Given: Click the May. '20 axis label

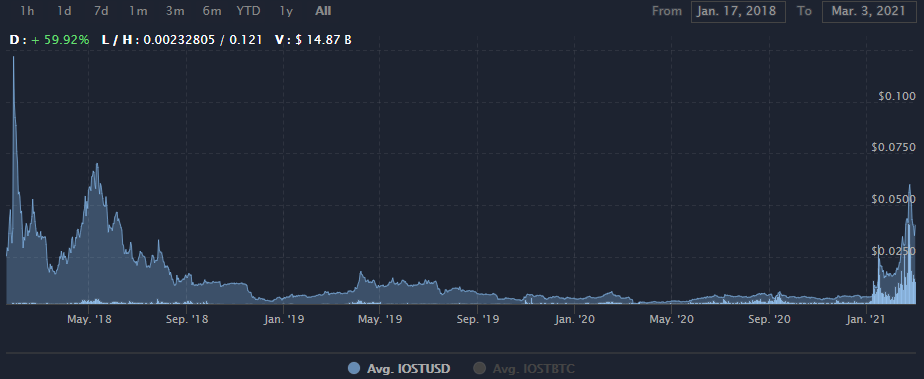Looking at the screenshot, I should [672, 319].
